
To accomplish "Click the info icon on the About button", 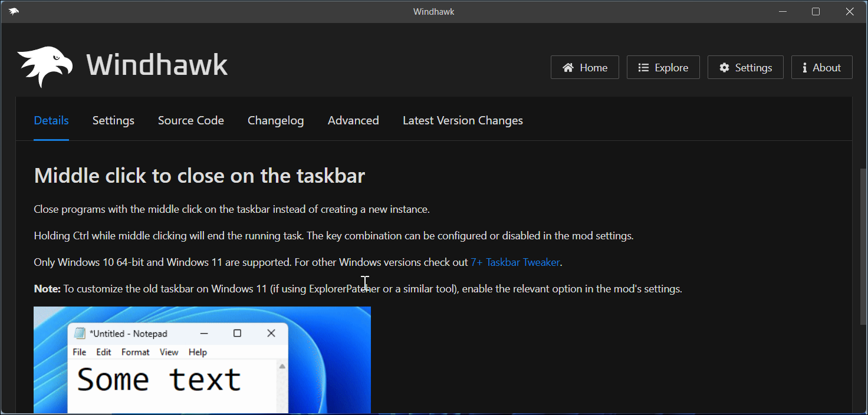I will click(x=804, y=67).
